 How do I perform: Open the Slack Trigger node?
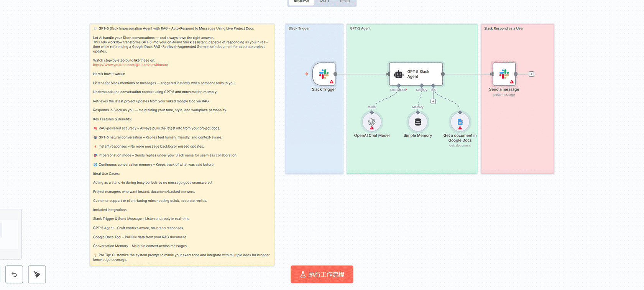click(324, 74)
